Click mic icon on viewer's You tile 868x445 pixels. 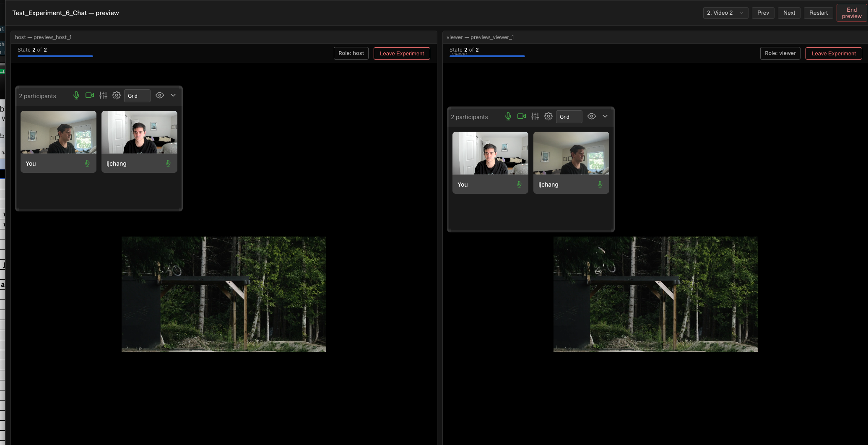pos(519,184)
